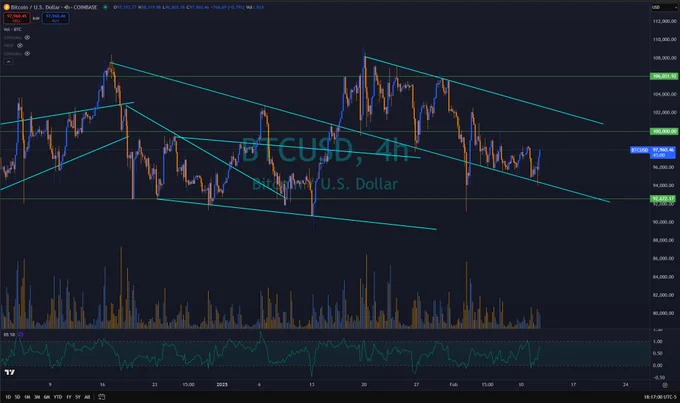This screenshot has width=680, height=403.
Task: Select the 5D time range
Action: (x=17, y=397)
